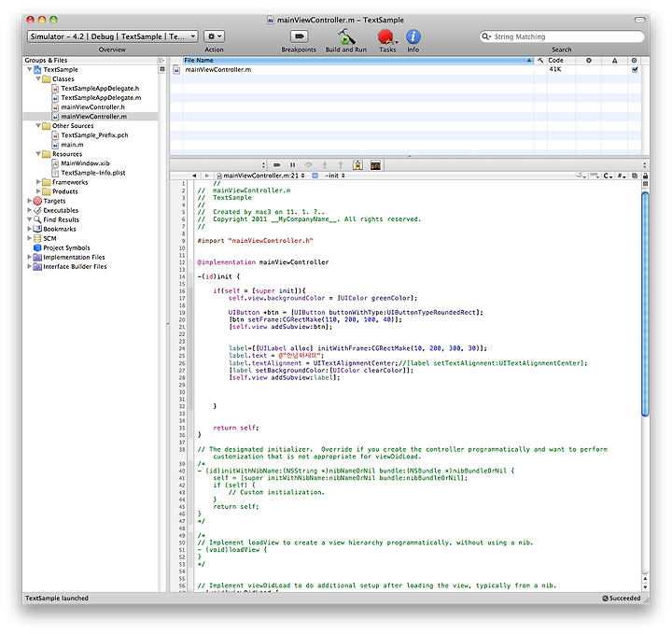Sort by File Name column header
This screenshot has width=672, height=634.
[357, 61]
